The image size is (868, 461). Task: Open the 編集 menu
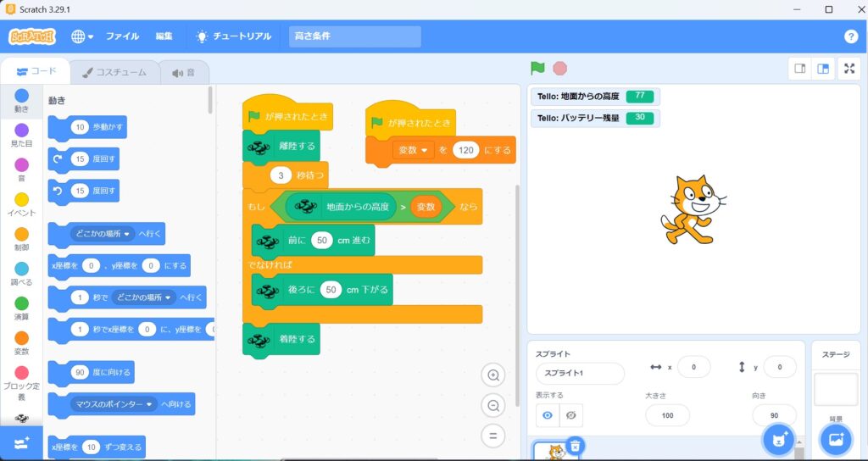click(x=164, y=36)
